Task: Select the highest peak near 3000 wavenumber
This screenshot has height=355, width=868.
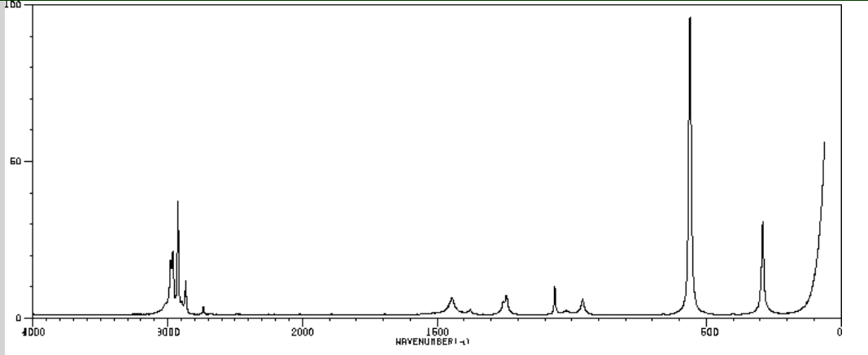Action: [x=177, y=204]
